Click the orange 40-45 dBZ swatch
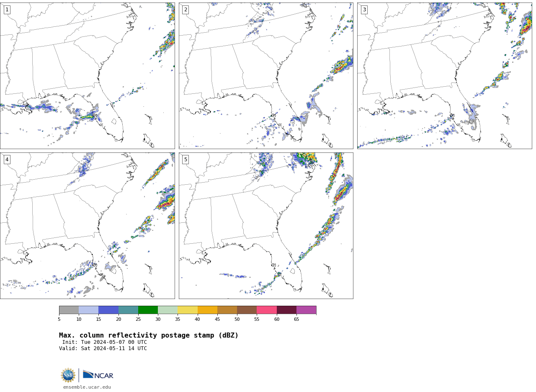 (207, 310)
